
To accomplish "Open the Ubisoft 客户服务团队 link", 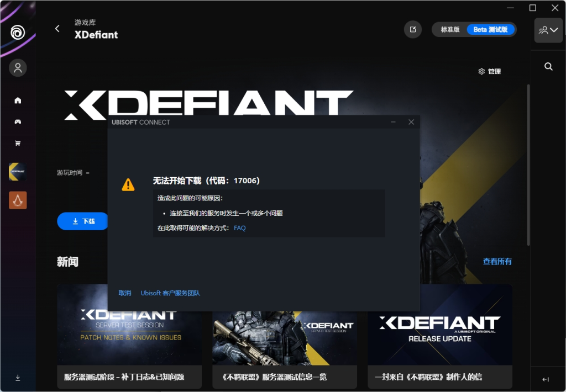I will [x=170, y=293].
